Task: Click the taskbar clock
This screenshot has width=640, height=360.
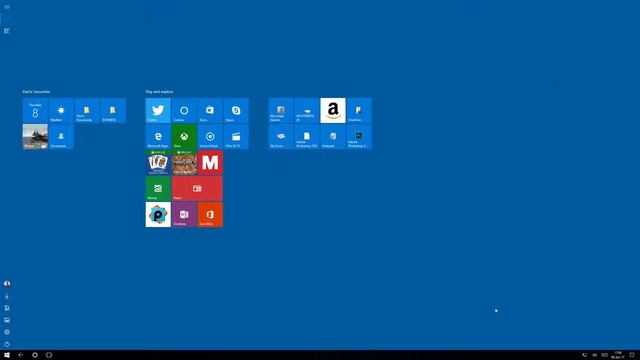Action: [x=618, y=355]
